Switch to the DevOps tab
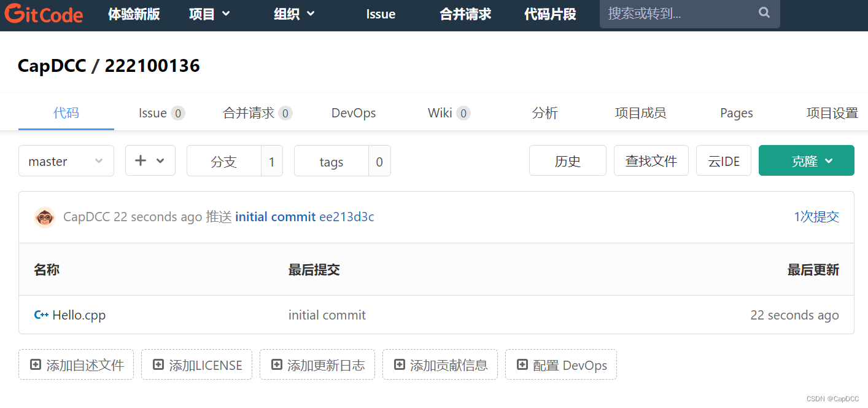The height and width of the screenshot is (408, 868). pos(354,113)
